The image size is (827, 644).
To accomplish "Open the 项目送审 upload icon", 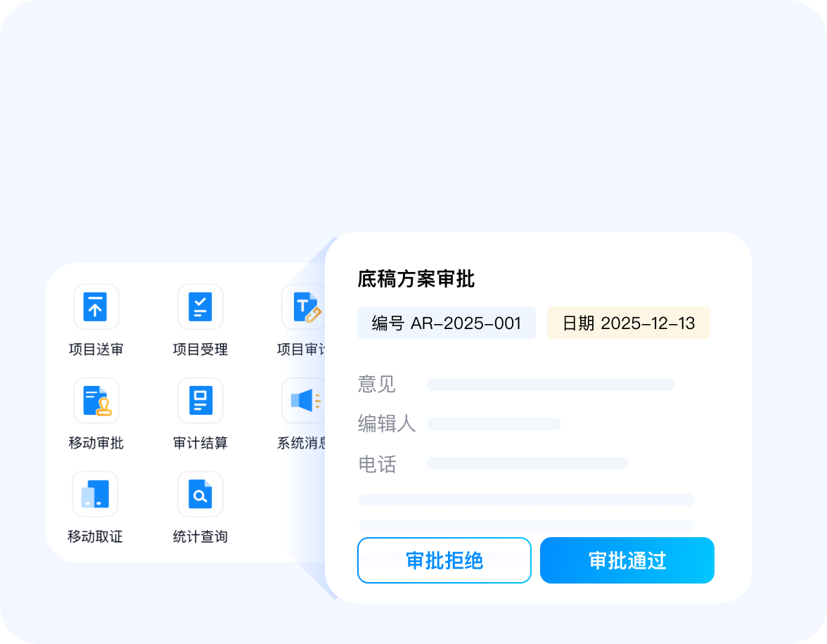I will (x=96, y=307).
